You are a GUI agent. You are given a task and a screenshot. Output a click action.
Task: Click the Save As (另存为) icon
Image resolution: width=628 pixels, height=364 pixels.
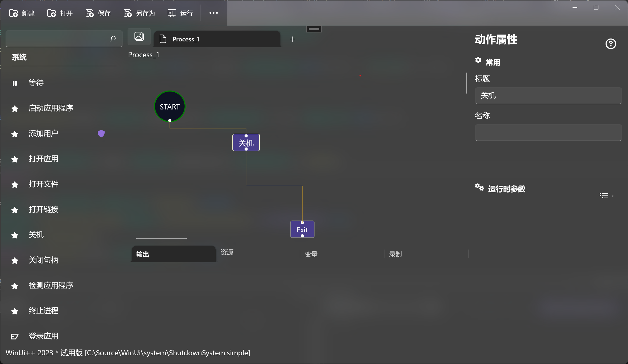[x=128, y=13]
